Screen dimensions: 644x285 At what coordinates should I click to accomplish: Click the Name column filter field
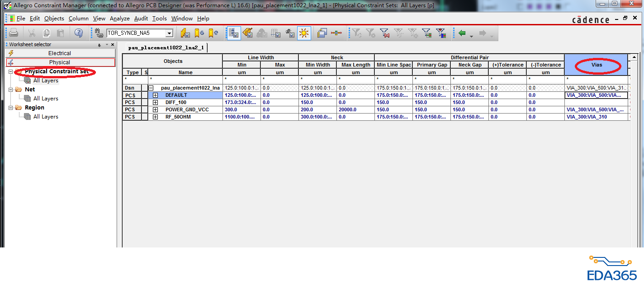[185, 79]
